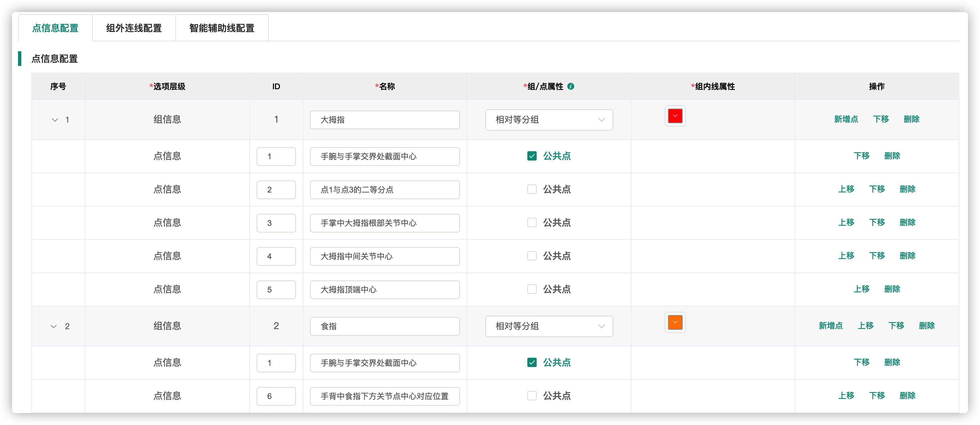Collapse group row 2 with the chevron
This screenshot has height=425, width=980.
coord(54,326)
